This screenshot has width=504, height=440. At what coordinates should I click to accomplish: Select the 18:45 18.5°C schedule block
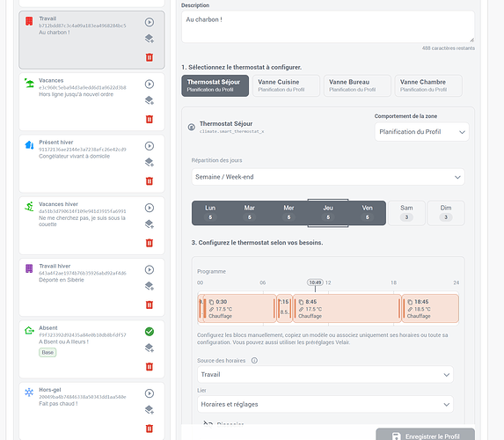click(430, 309)
